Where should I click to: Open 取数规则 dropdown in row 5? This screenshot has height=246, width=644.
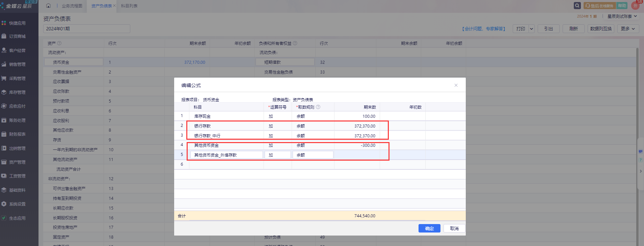coord(313,155)
